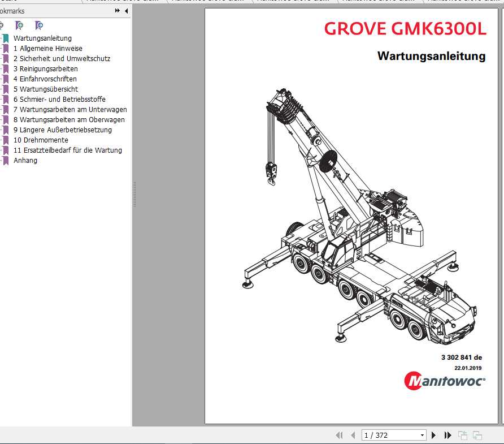Click the Wartungsanleitung heading on the cover page
Image resolution: width=504 pixels, height=444 pixels.
pos(431,56)
